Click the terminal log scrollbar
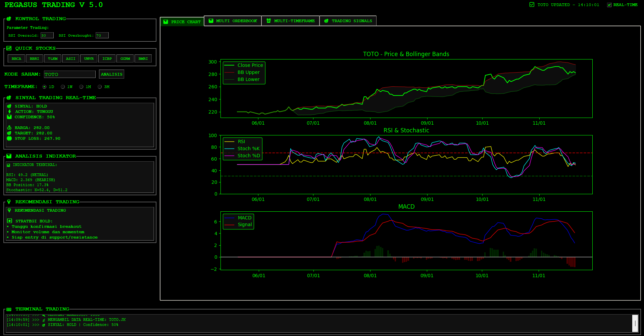 coord(635,323)
